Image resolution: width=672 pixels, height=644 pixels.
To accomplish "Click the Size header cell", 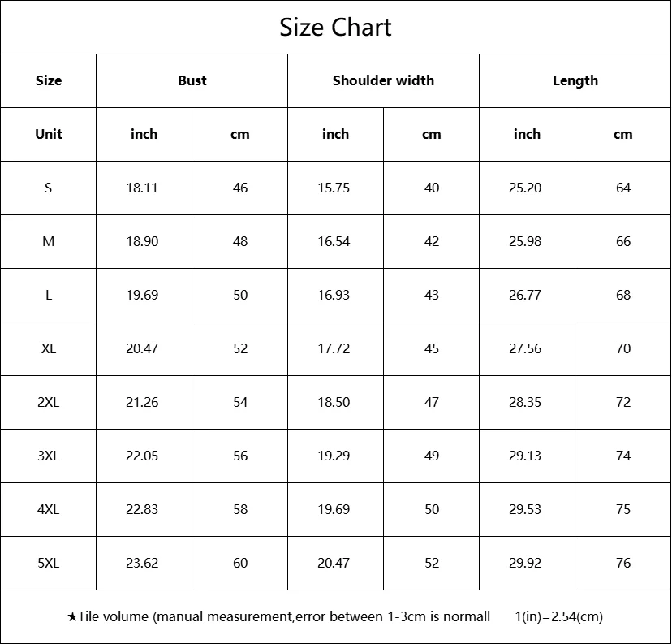I will coord(49,80).
